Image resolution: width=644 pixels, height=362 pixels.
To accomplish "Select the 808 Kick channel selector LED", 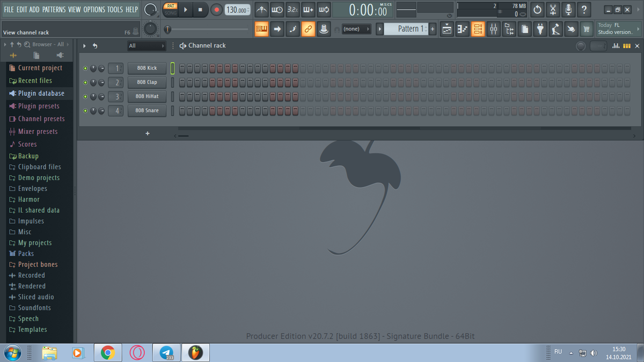I will [173, 68].
